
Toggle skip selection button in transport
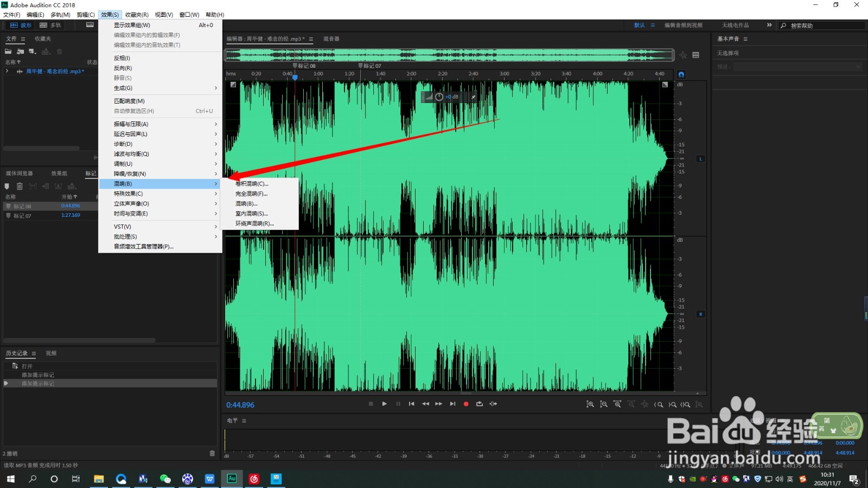pyautogui.click(x=493, y=404)
